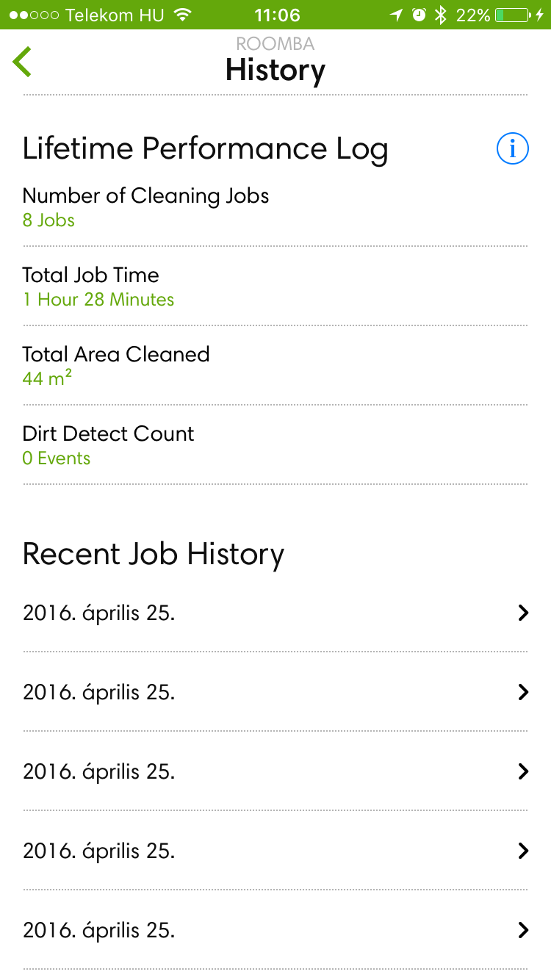Image resolution: width=551 pixels, height=980 pixels.
Task: Expand the third job entry's chevron
Action: pos(523,771)
